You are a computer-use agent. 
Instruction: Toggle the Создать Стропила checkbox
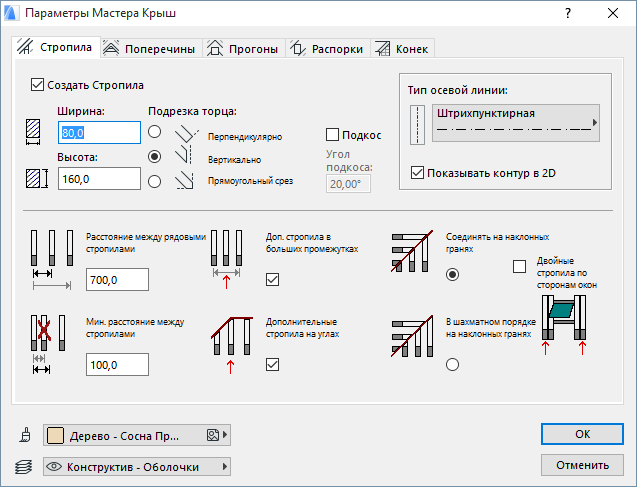[39, 85]
